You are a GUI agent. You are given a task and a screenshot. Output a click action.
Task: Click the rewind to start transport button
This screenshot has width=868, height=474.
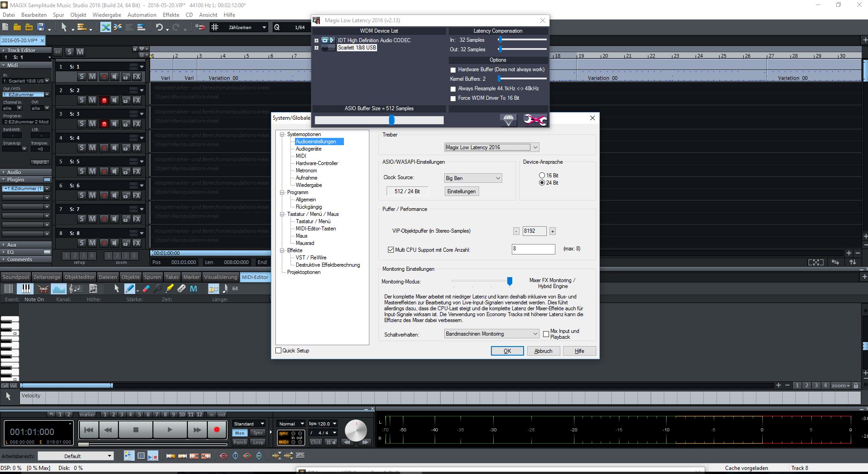[x=89, y=430]
